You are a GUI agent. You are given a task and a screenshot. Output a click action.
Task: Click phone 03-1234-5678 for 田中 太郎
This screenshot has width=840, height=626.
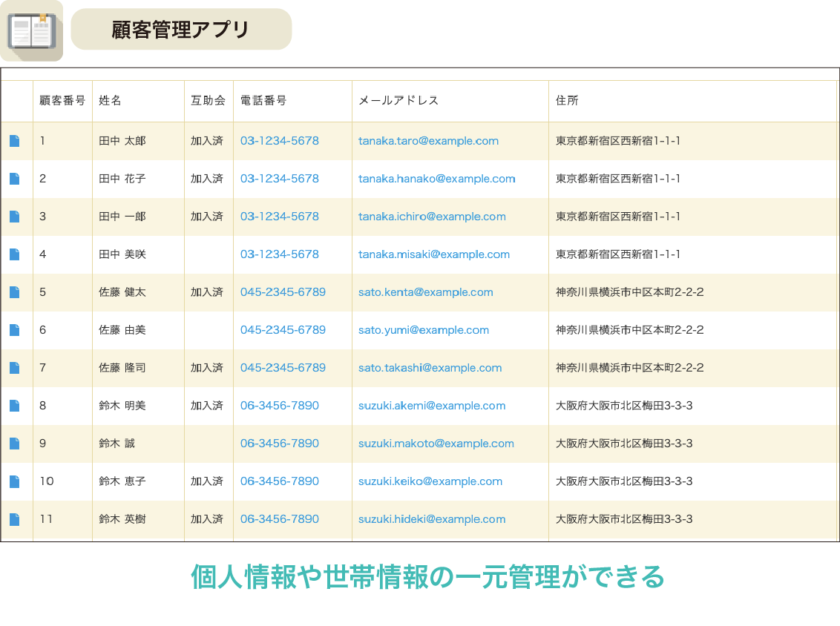tap(280, 141)
